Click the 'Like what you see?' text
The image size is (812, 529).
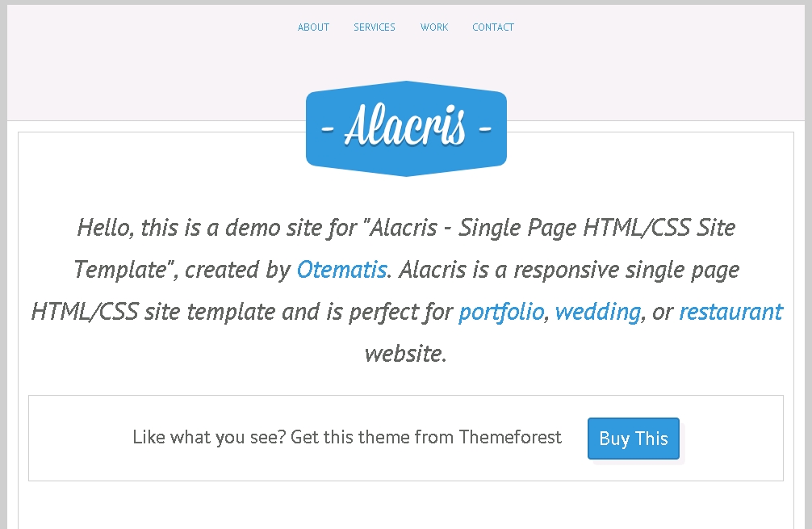tap(209, 438)
